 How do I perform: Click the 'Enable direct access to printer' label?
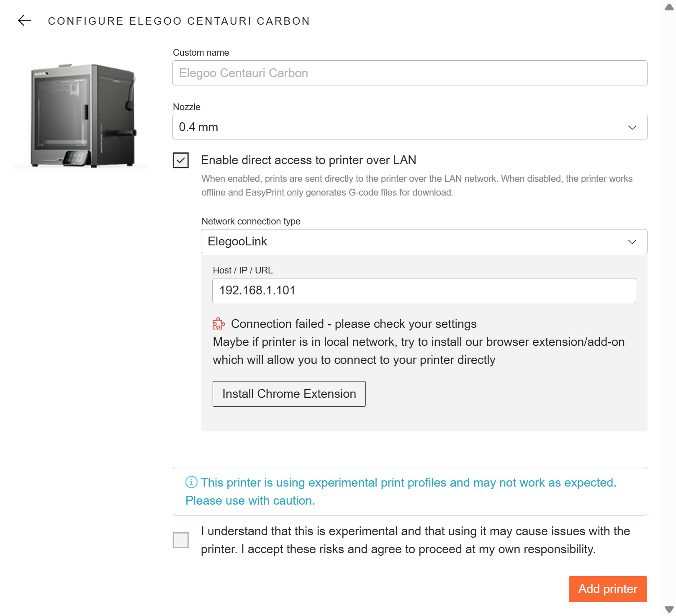pyautogui.click(x=308, y=160)
